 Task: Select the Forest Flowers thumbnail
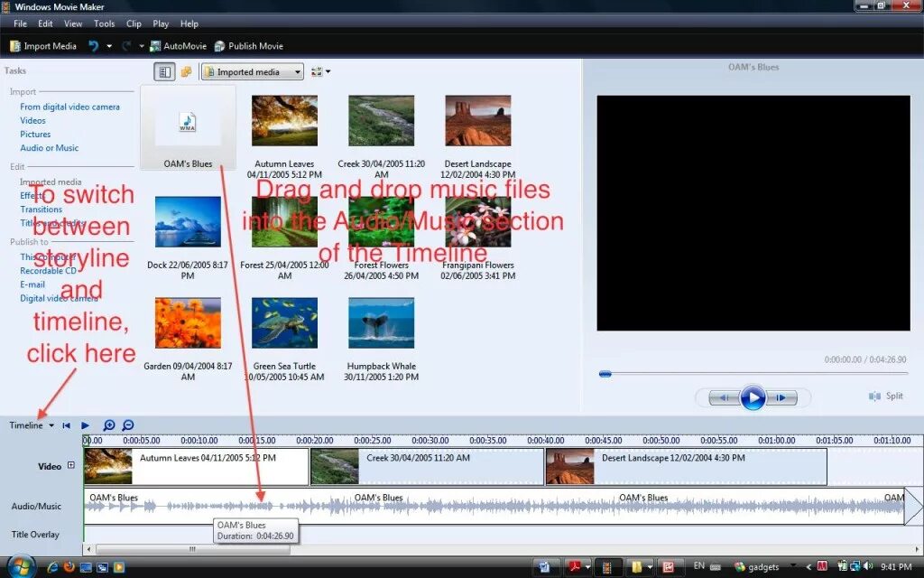coord(382,222)
